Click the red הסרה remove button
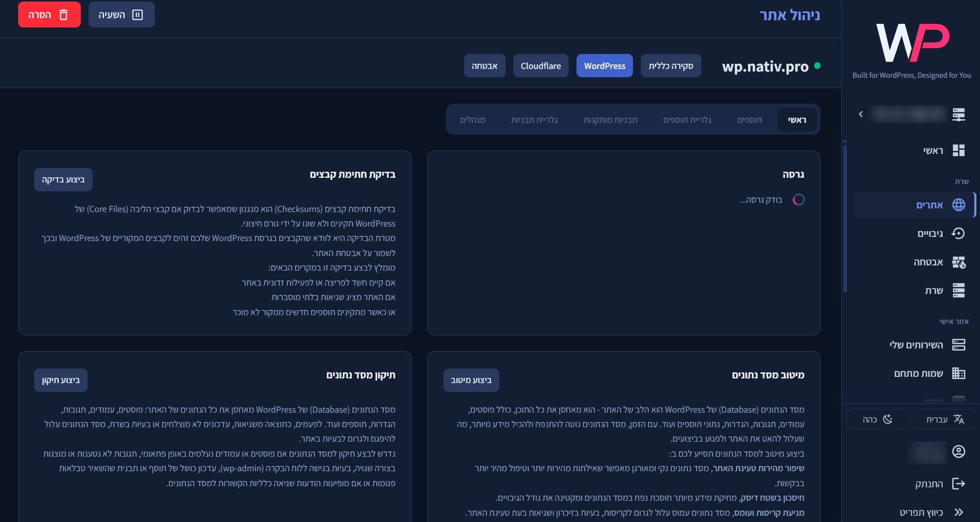 tap(49, 15)
